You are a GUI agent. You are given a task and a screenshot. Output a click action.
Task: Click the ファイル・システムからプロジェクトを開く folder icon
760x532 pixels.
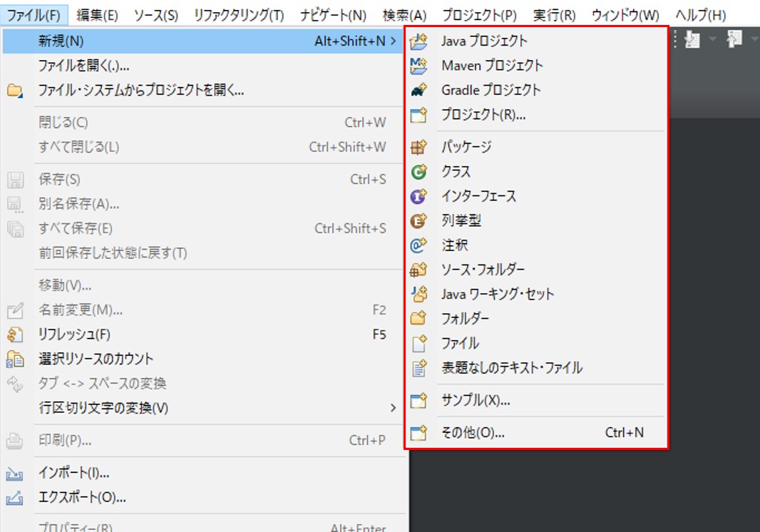pos(14,90)
